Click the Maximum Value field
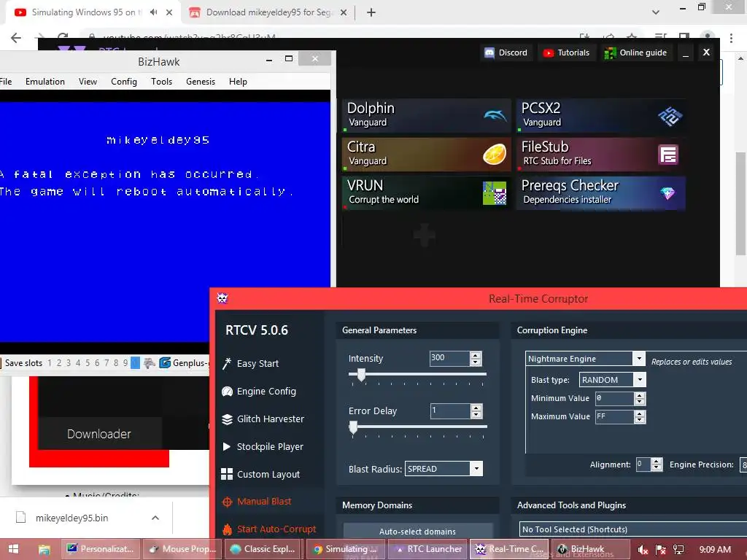The height and width of the screenshot is (560, 747). pos(614,416)
